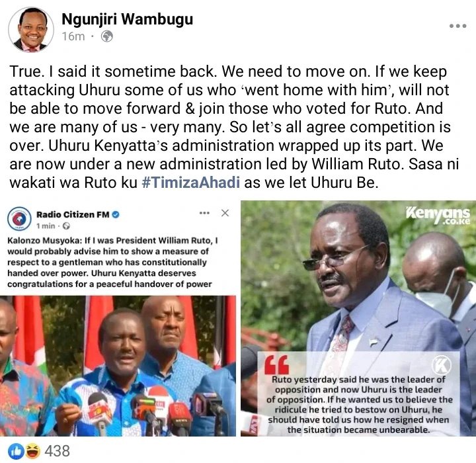
Task: Click the Radio Citizen FM logo avatar
Action: click(19, 219)
